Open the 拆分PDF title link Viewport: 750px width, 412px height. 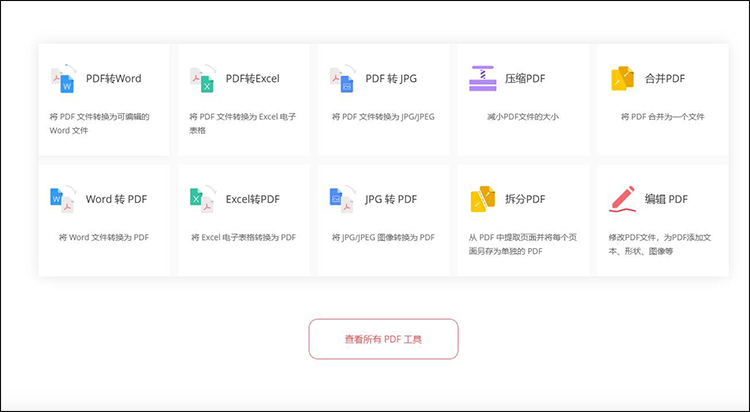525,199
